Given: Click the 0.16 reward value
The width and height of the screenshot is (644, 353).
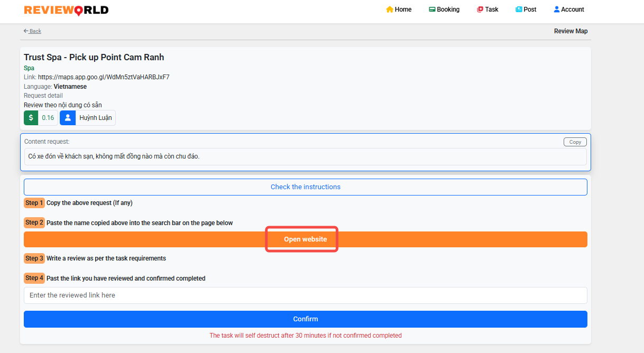Looking at the screenshot, I should (48, 118).
